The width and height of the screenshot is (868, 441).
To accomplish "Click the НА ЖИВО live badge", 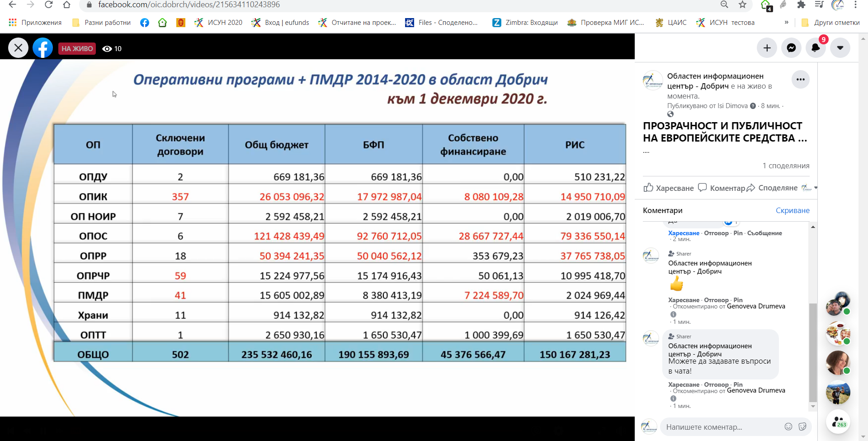I will (x=77, y=48).
